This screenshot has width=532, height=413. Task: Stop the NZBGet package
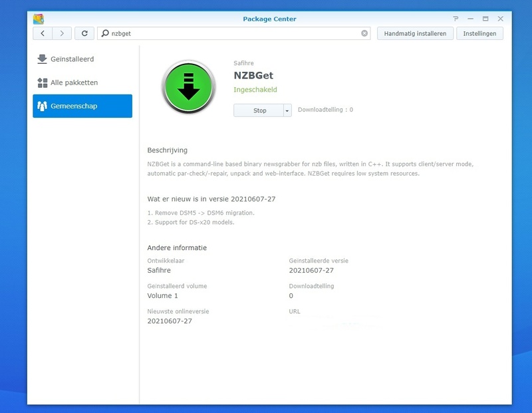(259, 110)
